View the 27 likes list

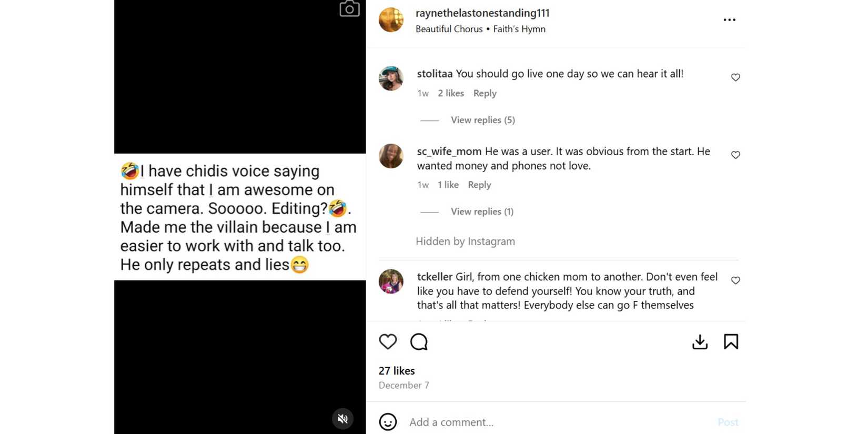coord(397,371)
